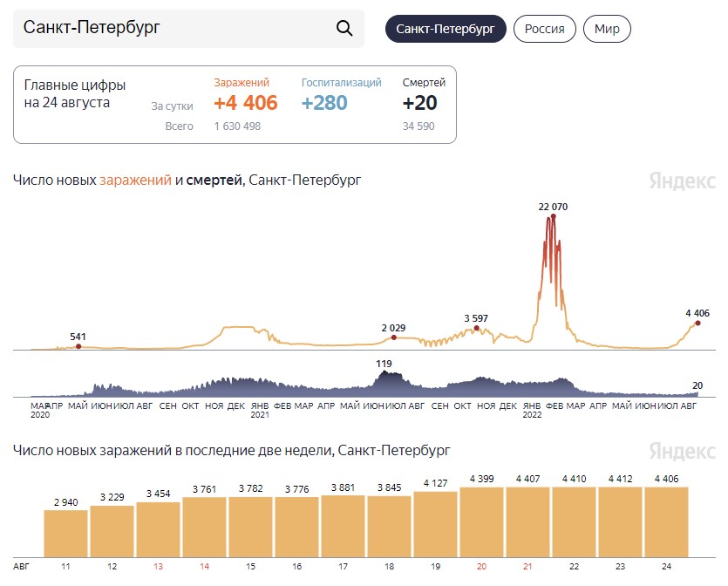Click the +4 406 Заражений figure

click(x=246, y=103)
